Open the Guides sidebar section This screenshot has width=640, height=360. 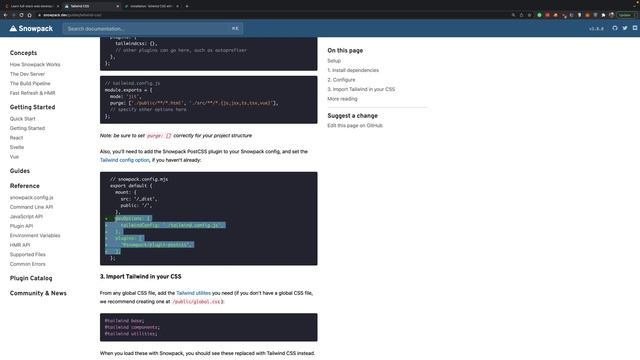pyautogui.click(x=20, y=171)
